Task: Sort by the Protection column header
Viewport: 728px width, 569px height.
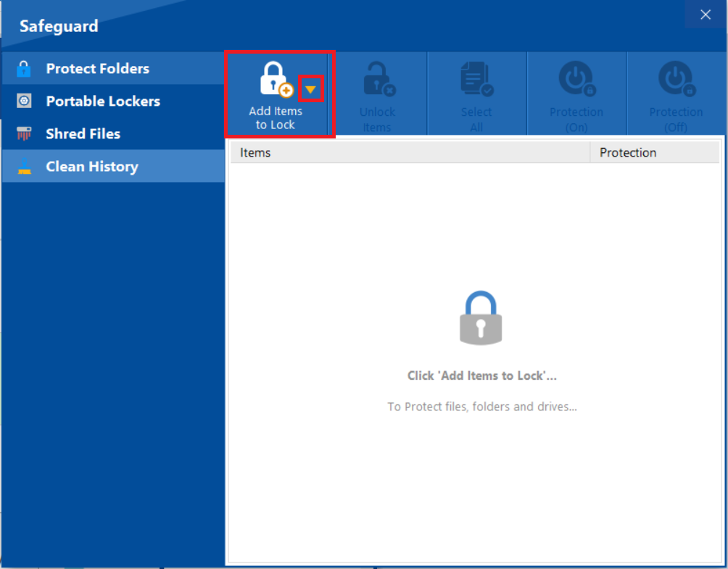Action: [x=655, y=153]
